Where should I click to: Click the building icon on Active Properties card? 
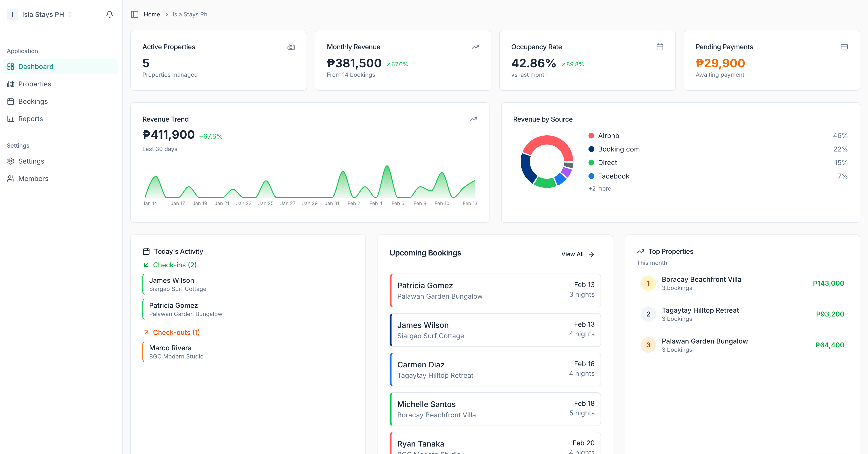coord(291,47)
